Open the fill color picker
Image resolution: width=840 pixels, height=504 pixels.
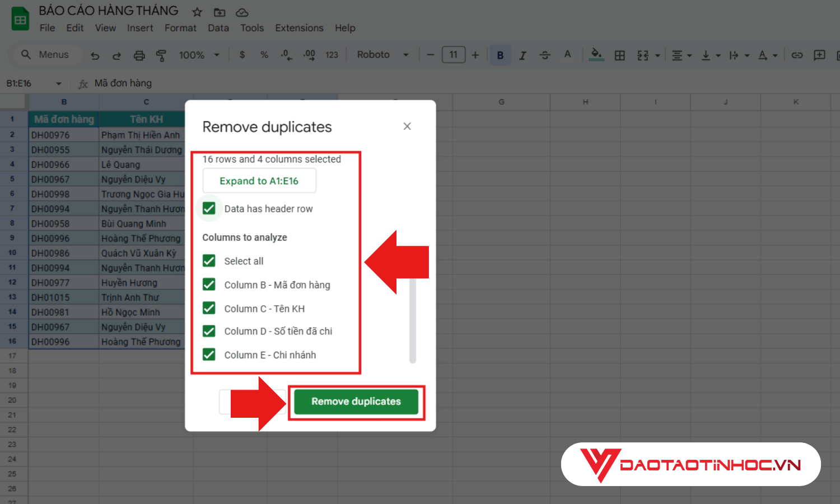pos(596,55)
